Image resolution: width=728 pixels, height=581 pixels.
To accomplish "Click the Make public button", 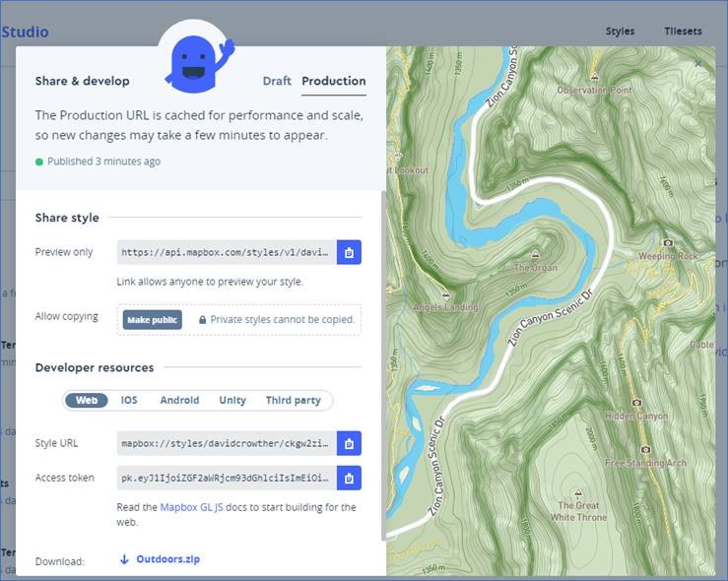I will click(x=153, y=320).
